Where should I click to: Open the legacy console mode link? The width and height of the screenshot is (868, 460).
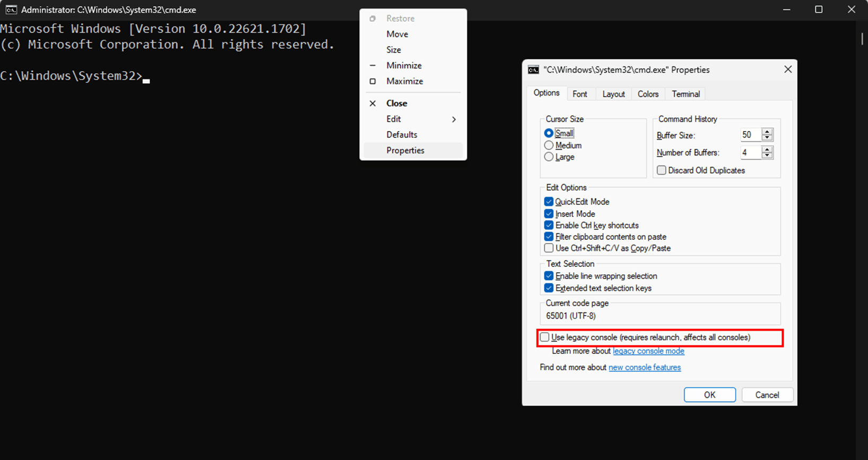click(648, 351)
